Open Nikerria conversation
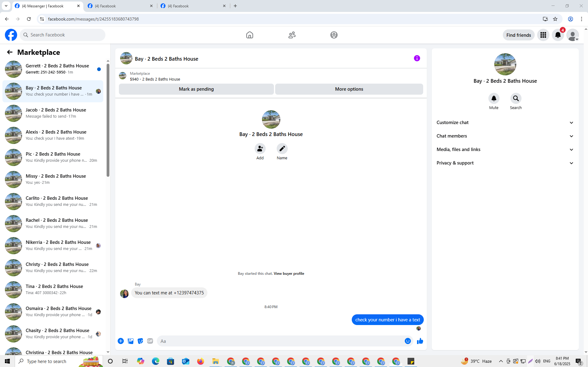 click(53, 246)
